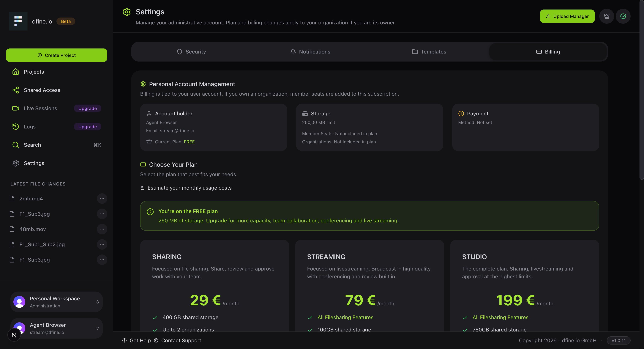Click the Shared Access share icon

[15, 90]
